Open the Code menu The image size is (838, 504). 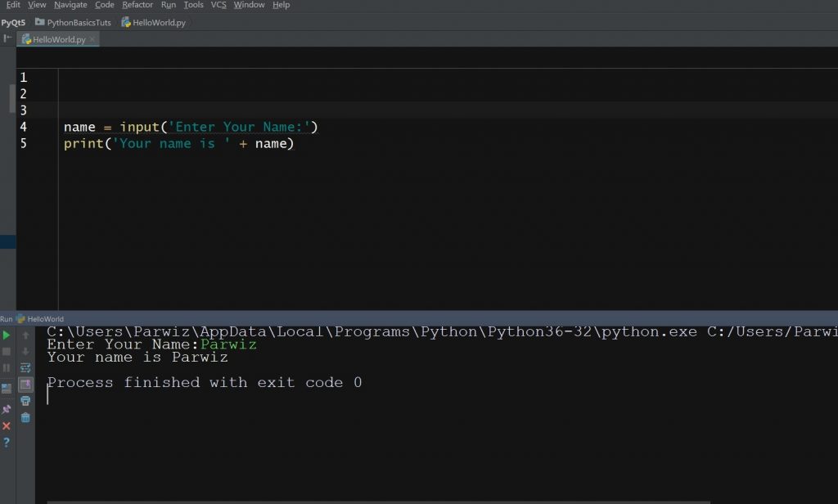pyautogui.click(x=105, y=5)
